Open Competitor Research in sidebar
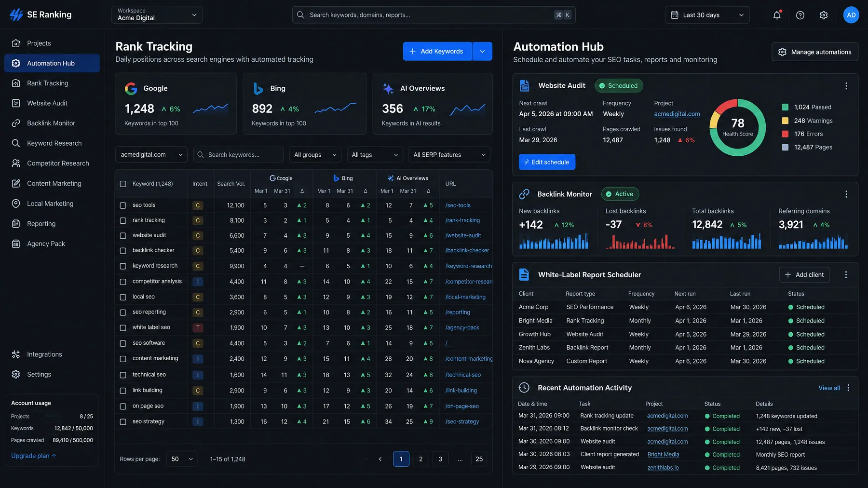Screen dimensions: 868x488 [x=52, y=163]
